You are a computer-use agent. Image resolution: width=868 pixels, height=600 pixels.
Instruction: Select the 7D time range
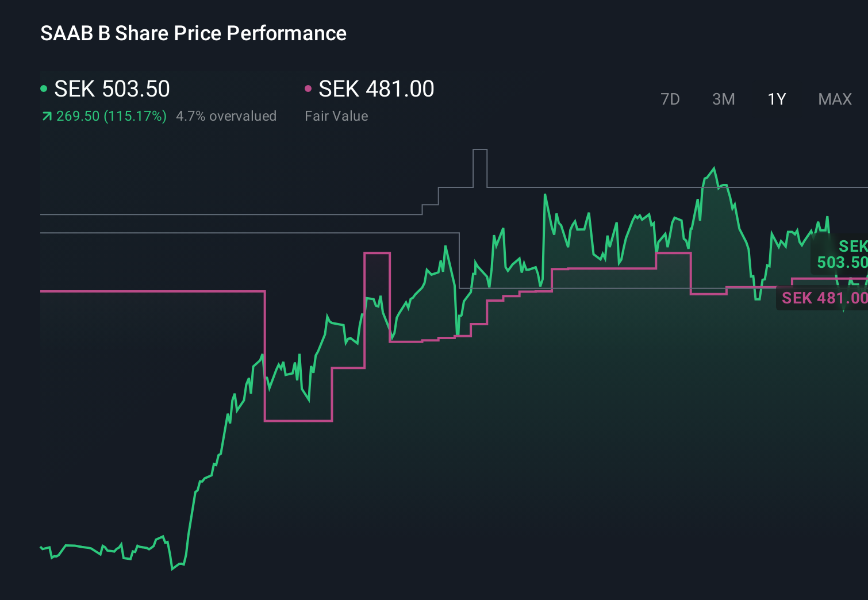point(670,99)
